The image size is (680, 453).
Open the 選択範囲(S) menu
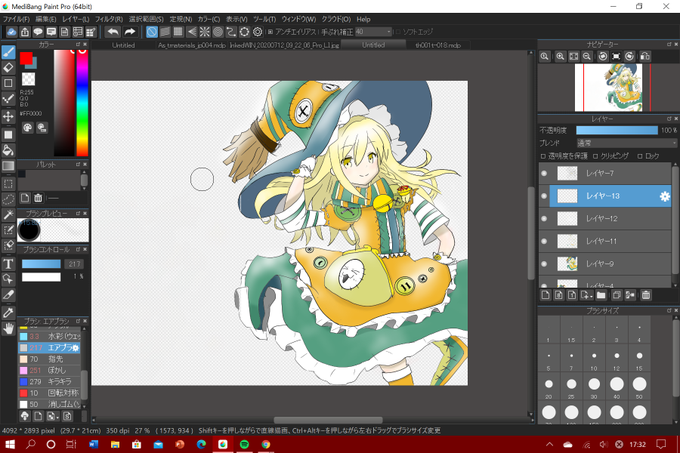click(146, 19)
